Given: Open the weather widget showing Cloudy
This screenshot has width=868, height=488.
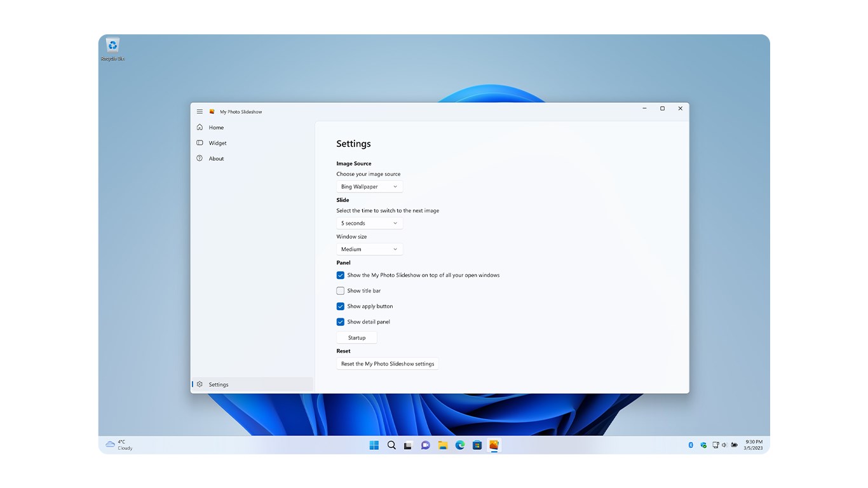Looking at the screenshot, I should tap(119, 445).
